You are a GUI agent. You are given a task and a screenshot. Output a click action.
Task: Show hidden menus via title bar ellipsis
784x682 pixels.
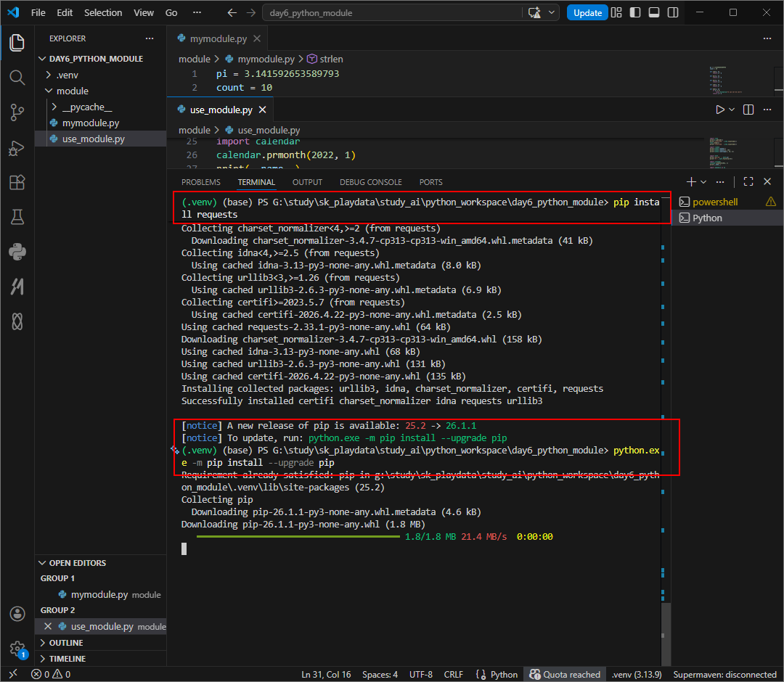(197, 13)
